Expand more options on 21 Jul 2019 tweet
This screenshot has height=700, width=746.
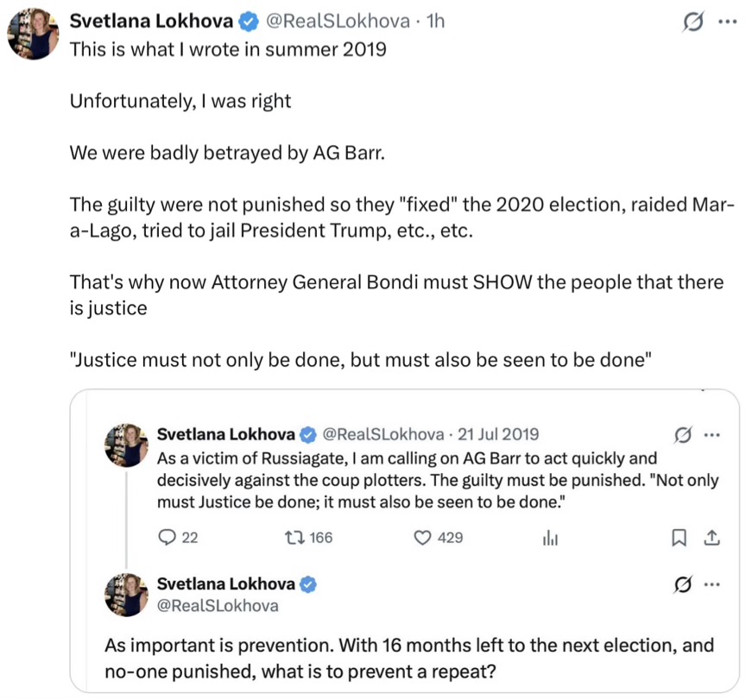point(713,433)
